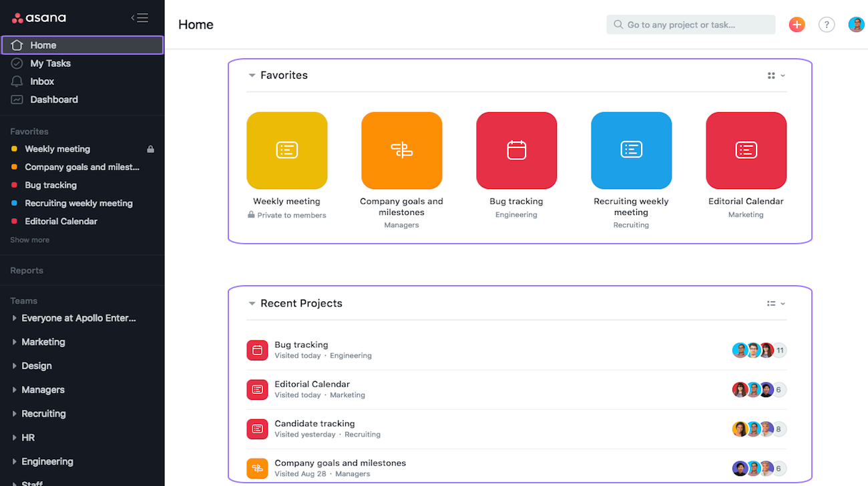The image size is (868, 486).
Task: Click the yellow Weekly meeting project tile
Action: click(x=286, y=150)
